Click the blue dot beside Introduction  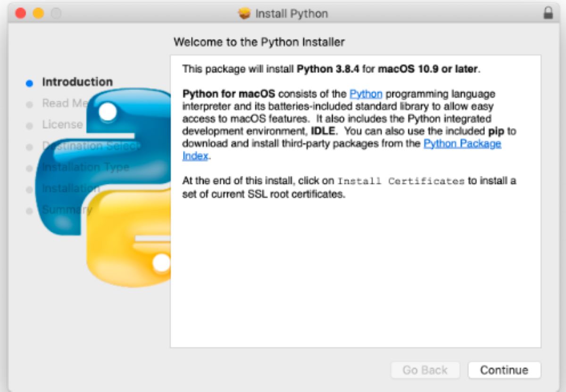[29, 82]
